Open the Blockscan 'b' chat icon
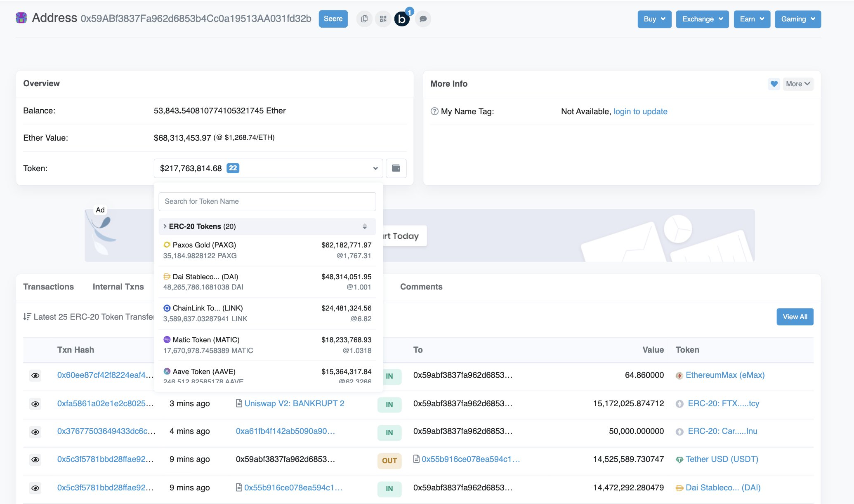Image resolution: width=854 pixels, height=504 pixels. [x=402, y=19]
